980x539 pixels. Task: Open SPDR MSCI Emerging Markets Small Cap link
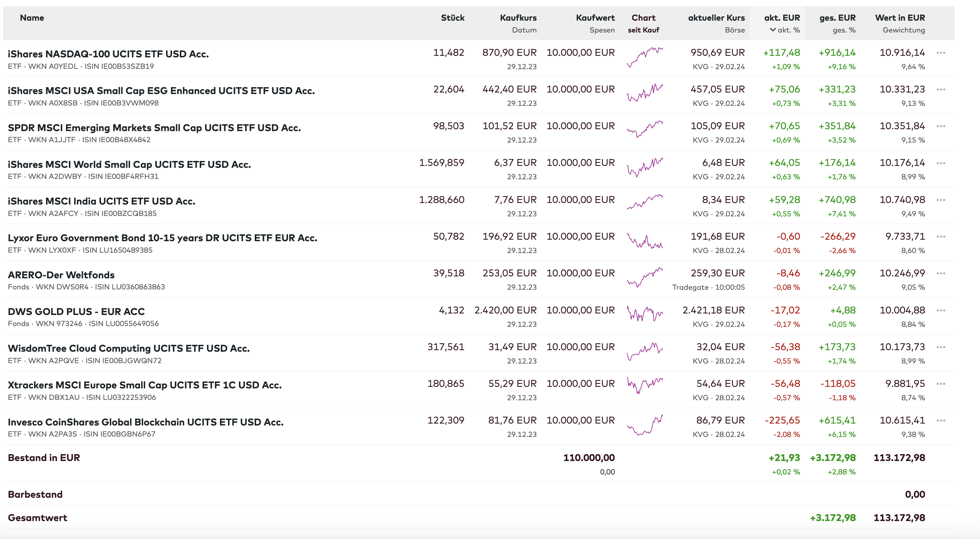click(154, 128)
